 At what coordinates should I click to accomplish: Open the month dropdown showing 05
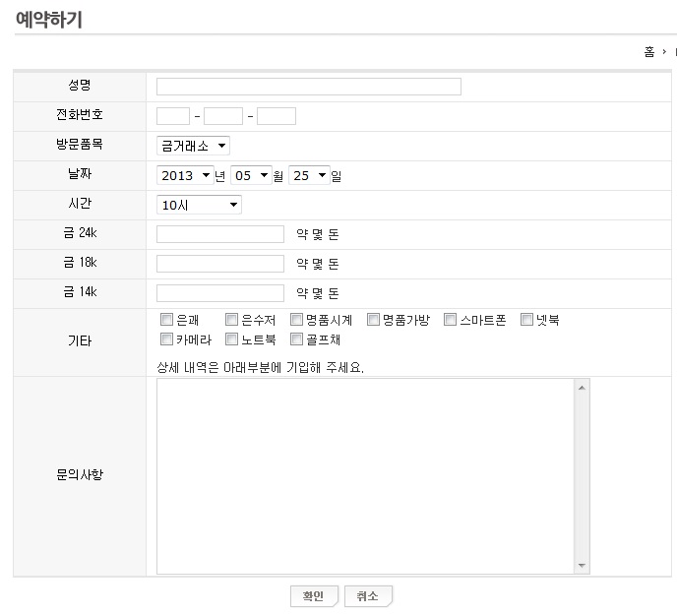[x=250, y=175]
